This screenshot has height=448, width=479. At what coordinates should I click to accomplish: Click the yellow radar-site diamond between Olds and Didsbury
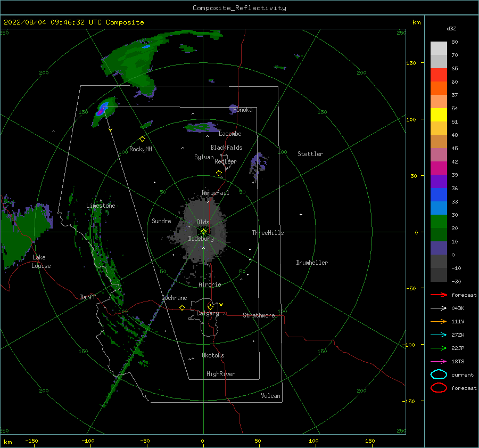click(203, 232)
